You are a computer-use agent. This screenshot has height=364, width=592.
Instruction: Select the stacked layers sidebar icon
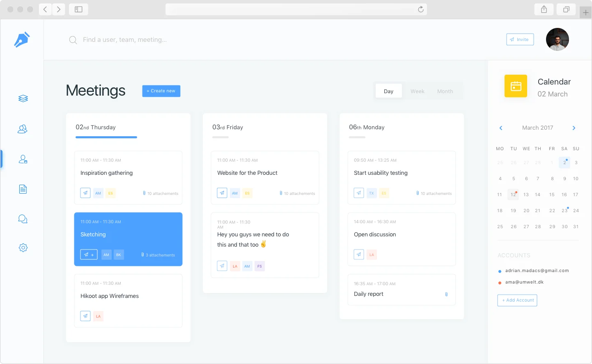23,98
